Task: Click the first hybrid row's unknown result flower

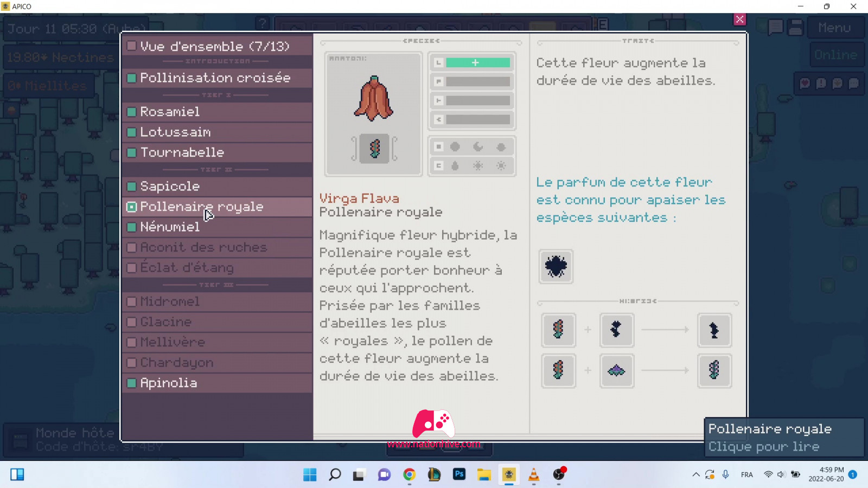Action: 714,330
